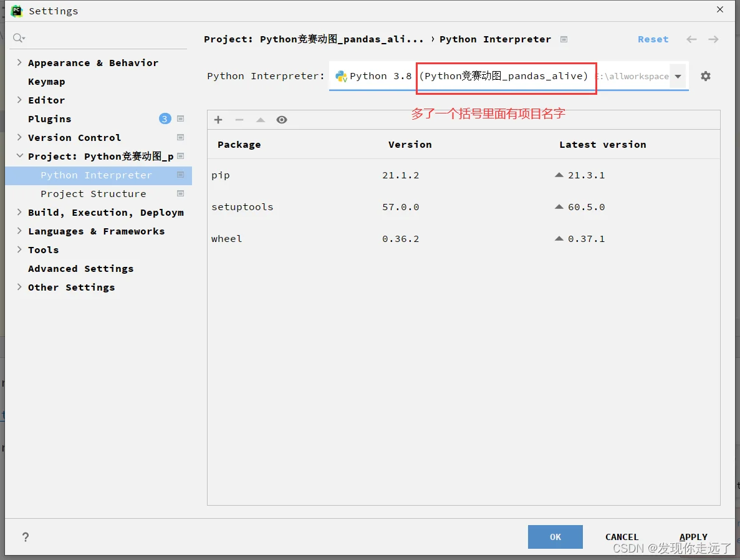Select Project Structure in sidebar
The image size is (740, 560).
click(x=94, y=193)
